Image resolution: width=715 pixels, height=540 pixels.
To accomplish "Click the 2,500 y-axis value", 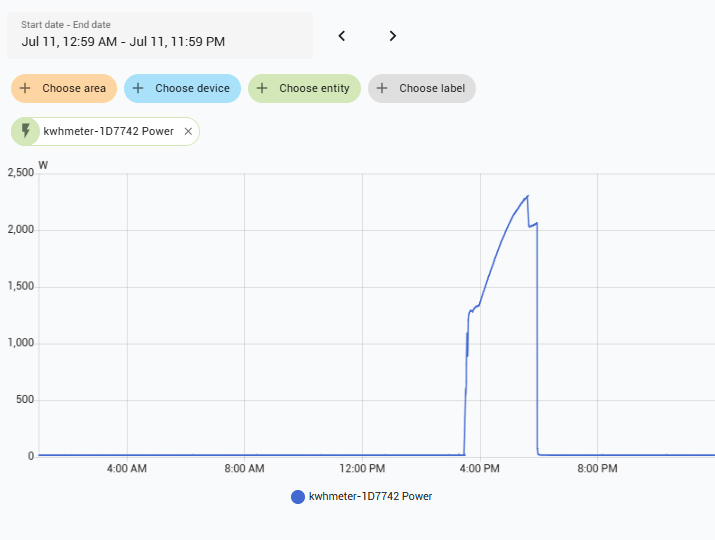I will click(x=21, y=173).
